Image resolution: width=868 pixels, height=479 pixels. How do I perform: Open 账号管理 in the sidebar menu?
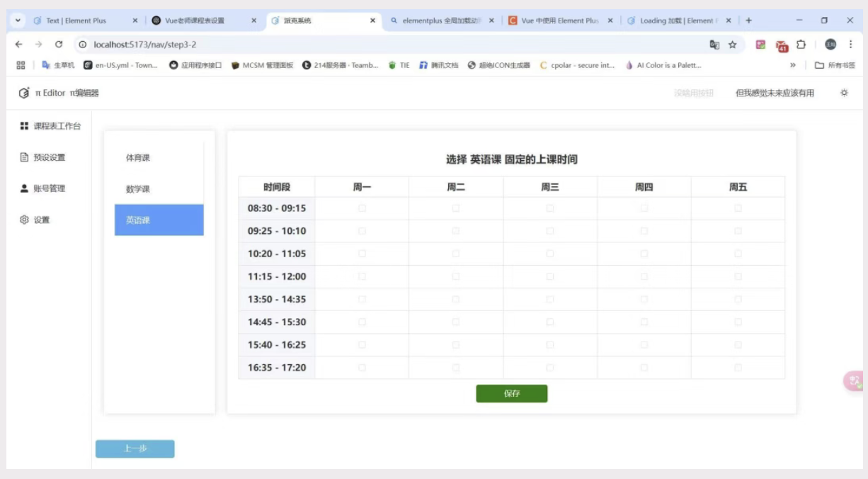(x=49, y=188)
